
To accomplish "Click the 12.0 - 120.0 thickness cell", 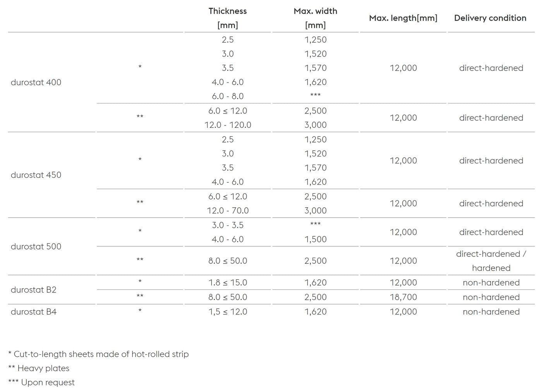I will coord(228,125).
